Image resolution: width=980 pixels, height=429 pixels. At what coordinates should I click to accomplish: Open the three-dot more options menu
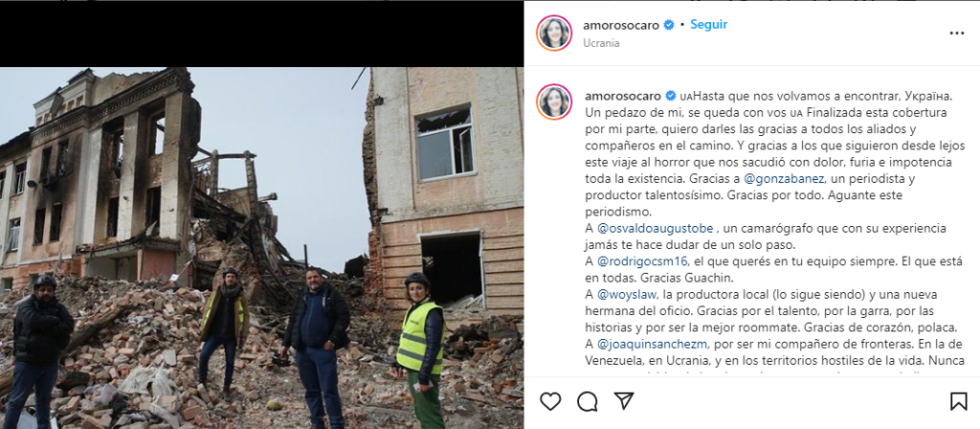(x=957, y=34)
